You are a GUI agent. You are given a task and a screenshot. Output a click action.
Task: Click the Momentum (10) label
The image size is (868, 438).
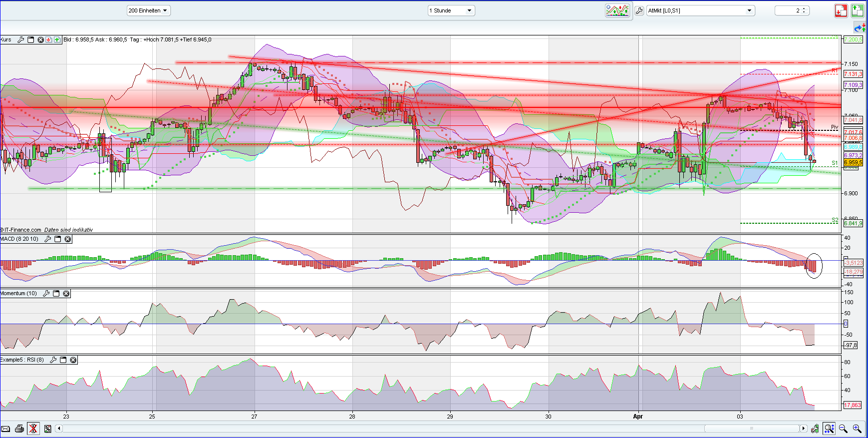coord(18,294)
